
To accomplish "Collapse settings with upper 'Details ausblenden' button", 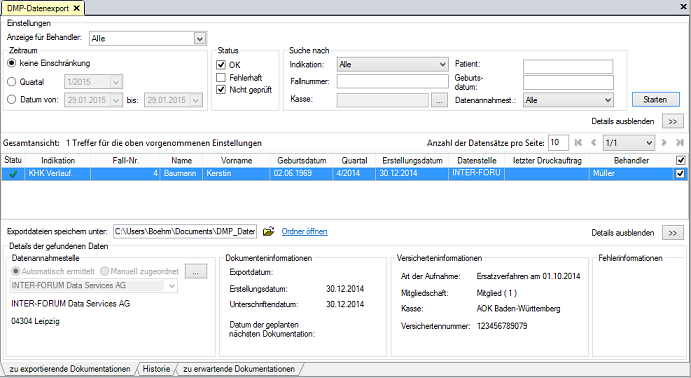I will [672, 121].
